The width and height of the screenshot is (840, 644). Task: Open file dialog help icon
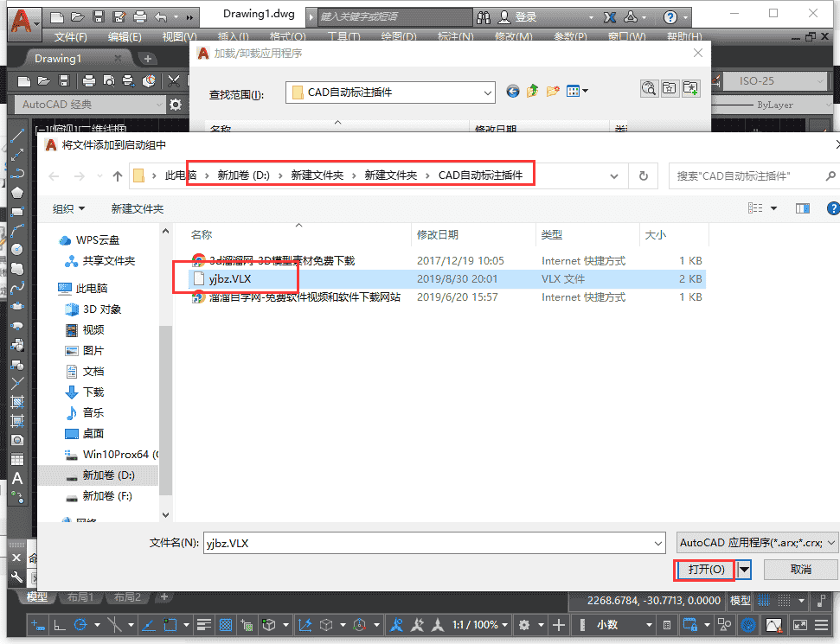[833, 208]
